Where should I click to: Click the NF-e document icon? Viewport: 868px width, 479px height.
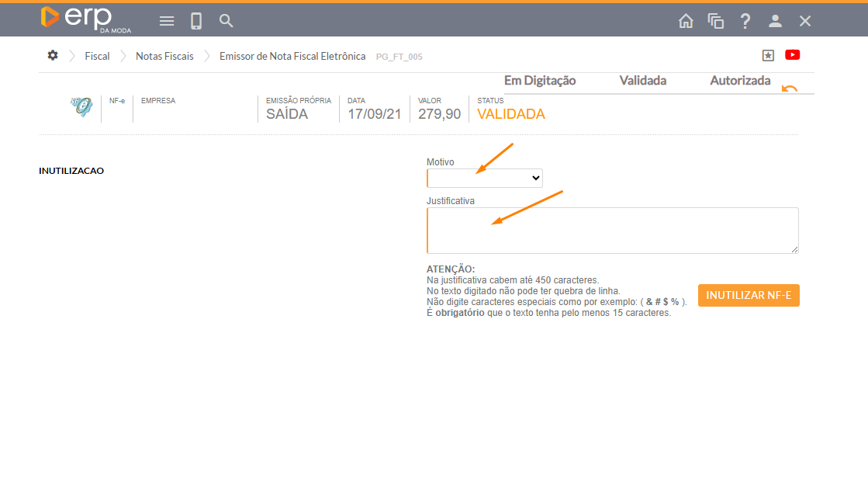pyautogui.click(x=81, y=107)
